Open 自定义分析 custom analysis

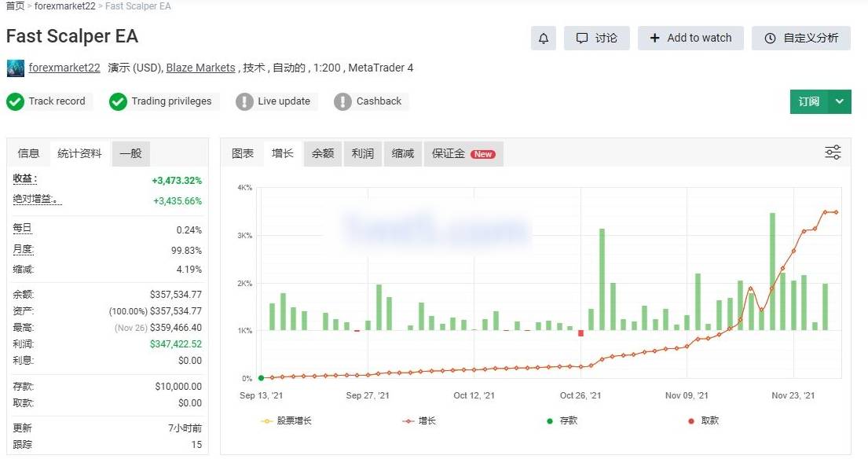[801, 39]
